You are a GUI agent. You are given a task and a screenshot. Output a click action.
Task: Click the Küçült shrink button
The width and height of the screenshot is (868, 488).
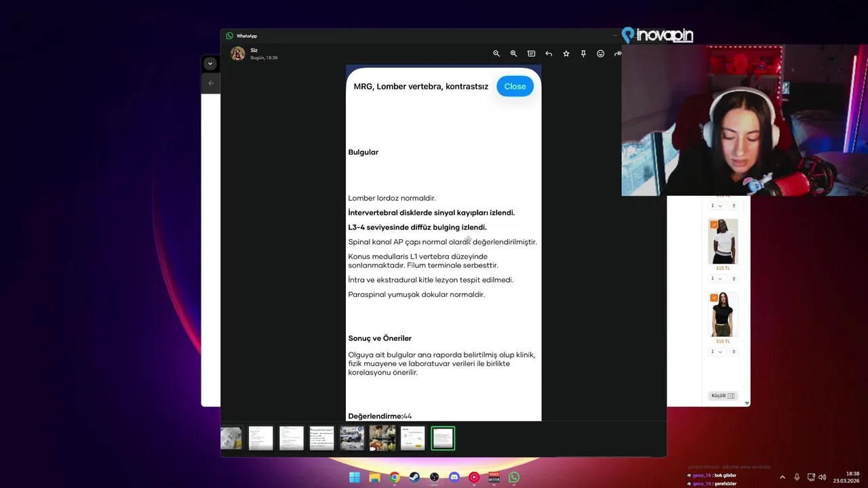click(x=722, y=395)
